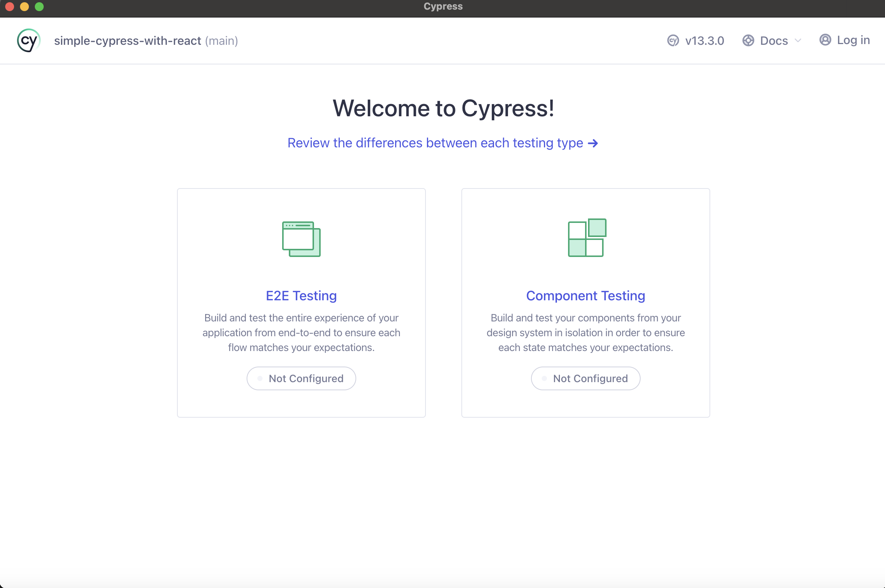Click the (main) branch label
The height and width of the screenshot is (588, 885).
point(221,40)
